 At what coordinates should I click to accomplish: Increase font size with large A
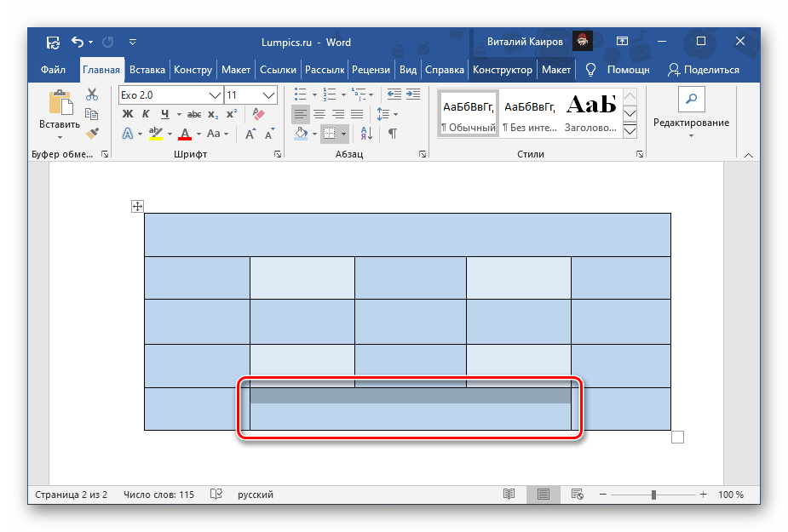(250, 134)
